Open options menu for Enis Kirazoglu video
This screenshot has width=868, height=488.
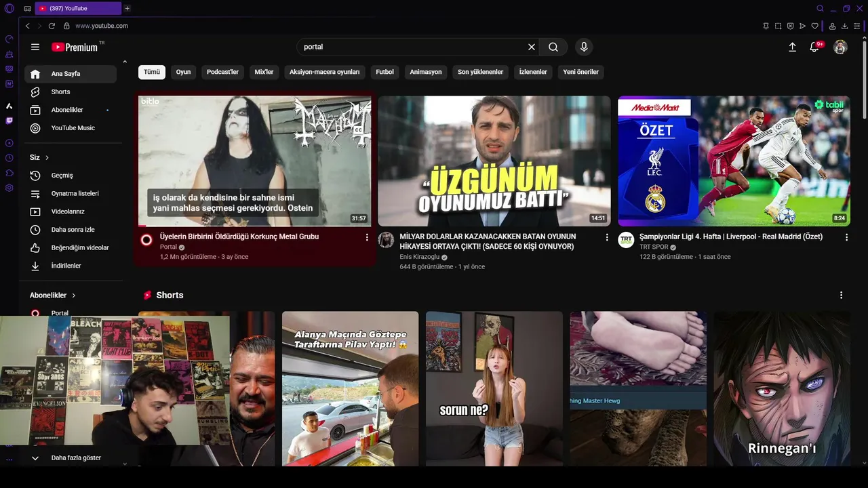[x=607, y=237]
